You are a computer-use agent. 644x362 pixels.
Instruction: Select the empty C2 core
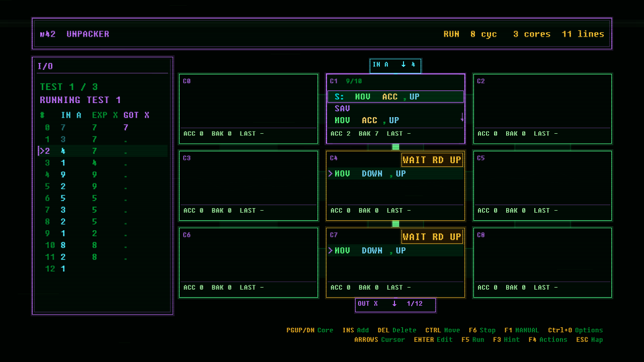click(542, 109)
